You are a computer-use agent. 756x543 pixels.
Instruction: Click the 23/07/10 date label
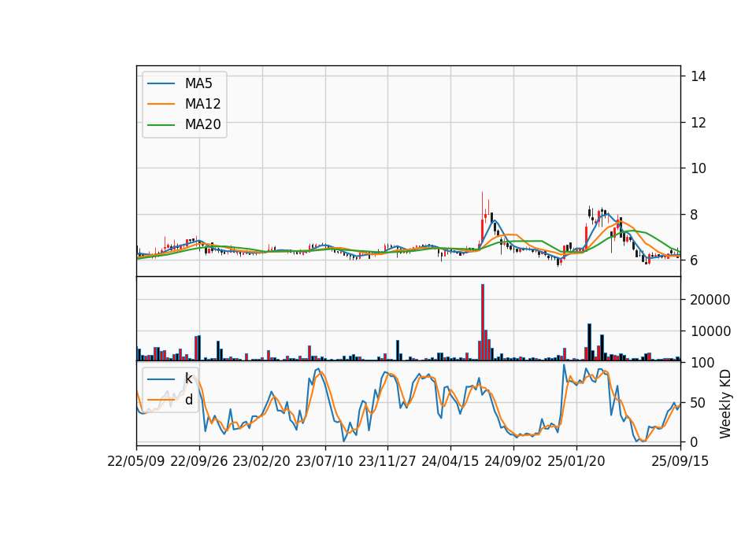(x=324, y=461)
